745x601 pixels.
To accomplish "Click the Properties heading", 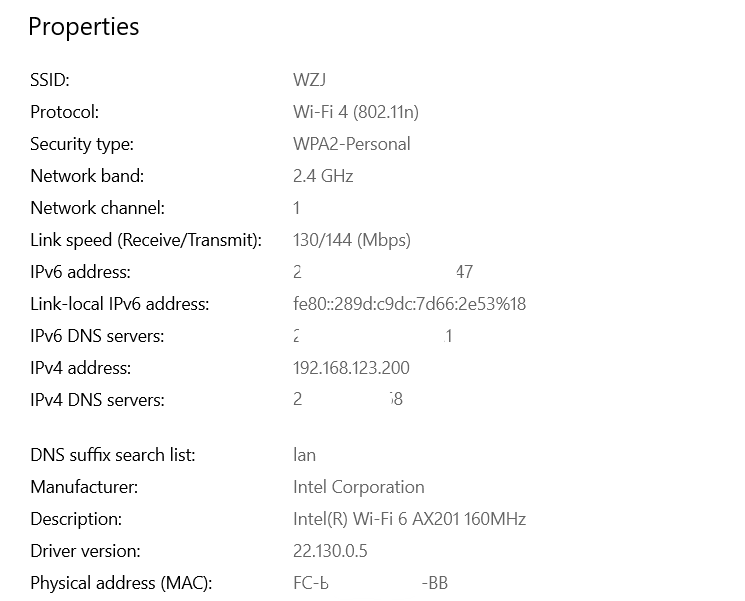I will (84, 27).
